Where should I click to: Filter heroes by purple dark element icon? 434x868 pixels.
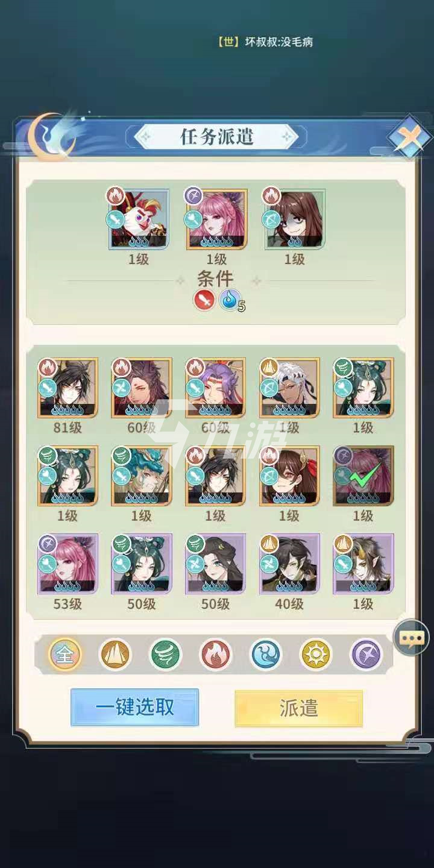[x=367, y=655]
